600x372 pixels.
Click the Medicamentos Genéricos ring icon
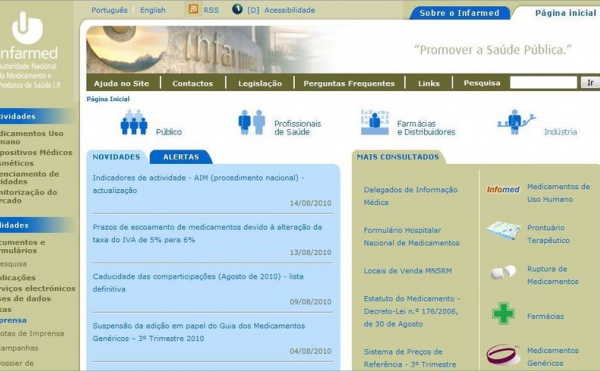[503, 355]
